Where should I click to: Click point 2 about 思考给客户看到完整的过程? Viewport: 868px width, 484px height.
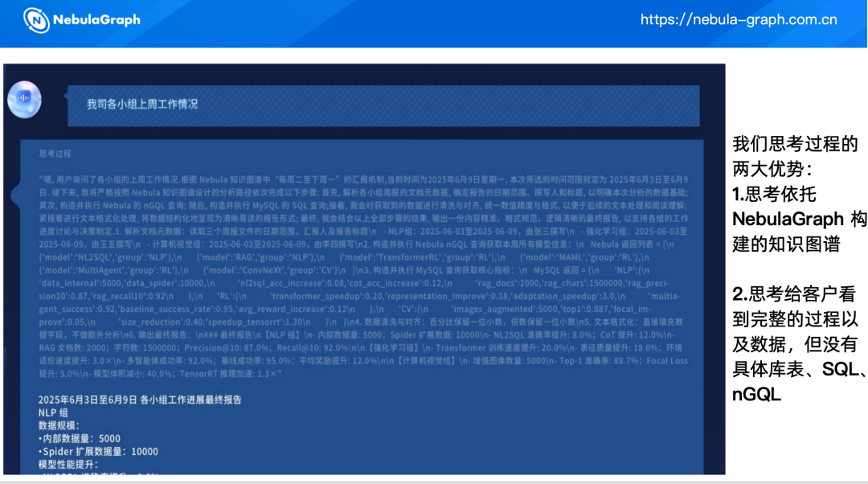[x=800, y=344]
